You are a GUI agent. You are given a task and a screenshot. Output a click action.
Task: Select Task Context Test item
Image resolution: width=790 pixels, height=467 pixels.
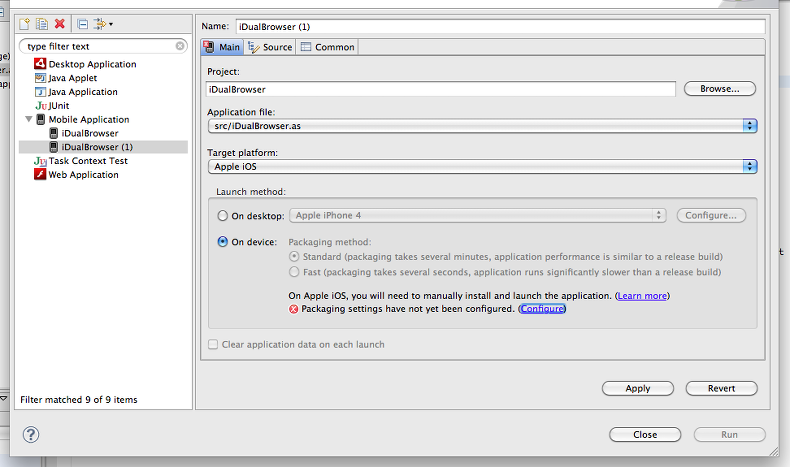[x=88, y=161]
